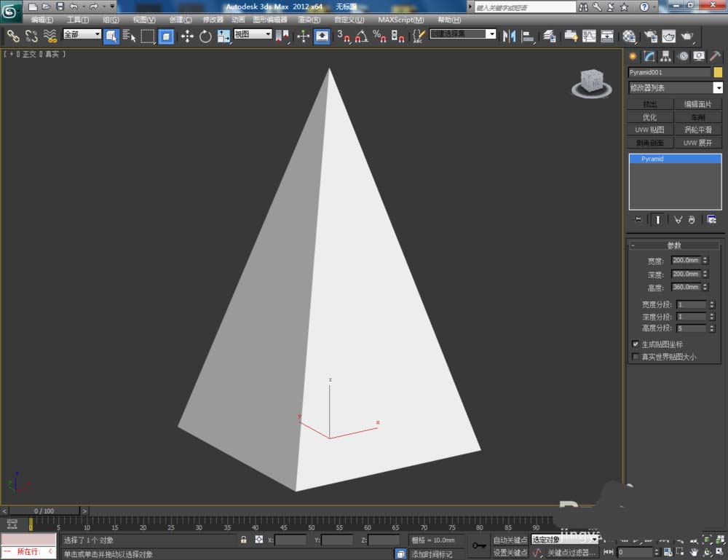The width and height of the screenshot is (728, 560).
Task: Click the UVW 贴图 modifier button
Action: (x=649, y=130)
